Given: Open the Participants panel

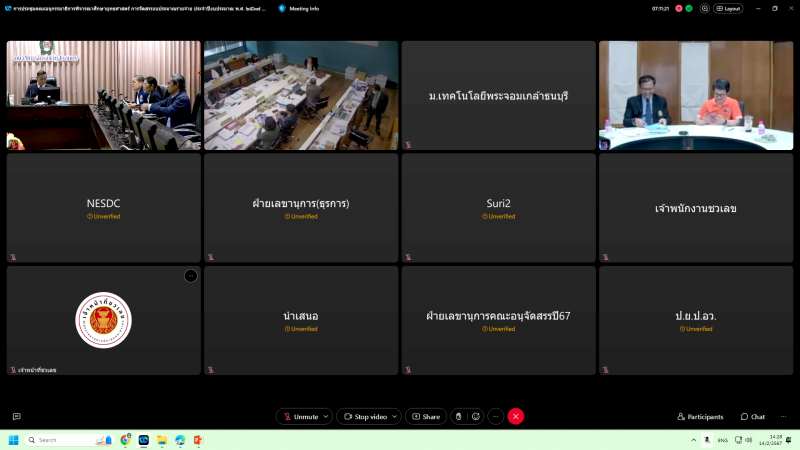Looking at the screenshot, I should (700, 416).
